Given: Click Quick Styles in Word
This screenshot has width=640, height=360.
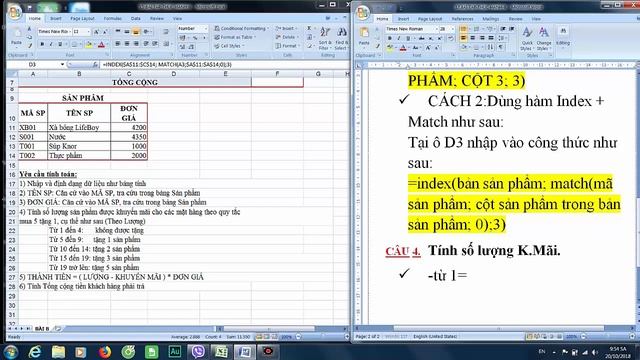Looking at the screenshot, I should (x=527, y=38).
